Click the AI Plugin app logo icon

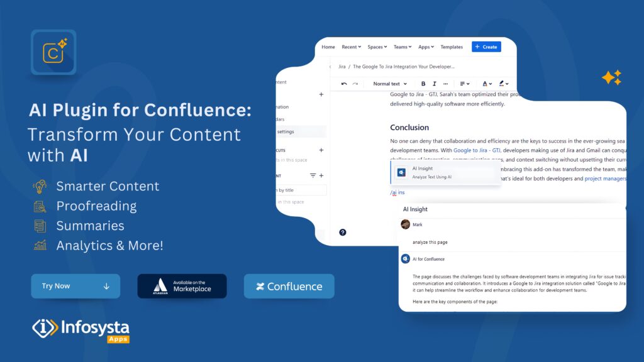pos(53,52)
